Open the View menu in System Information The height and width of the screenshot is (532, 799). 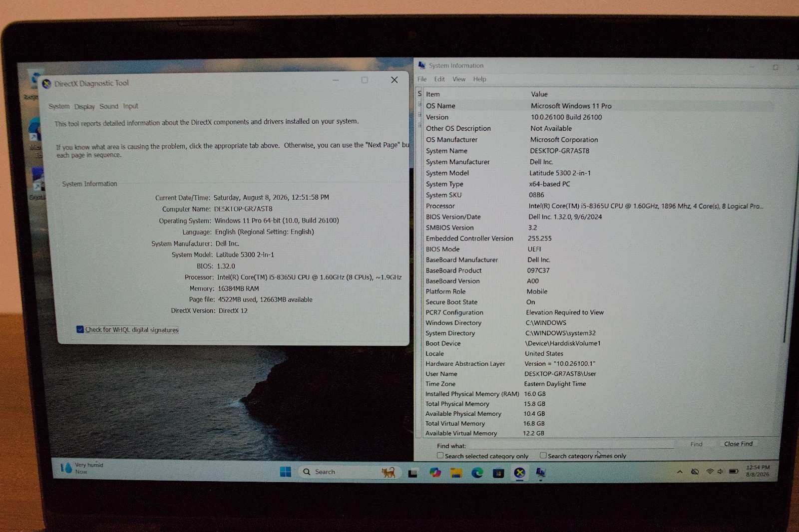459,79
